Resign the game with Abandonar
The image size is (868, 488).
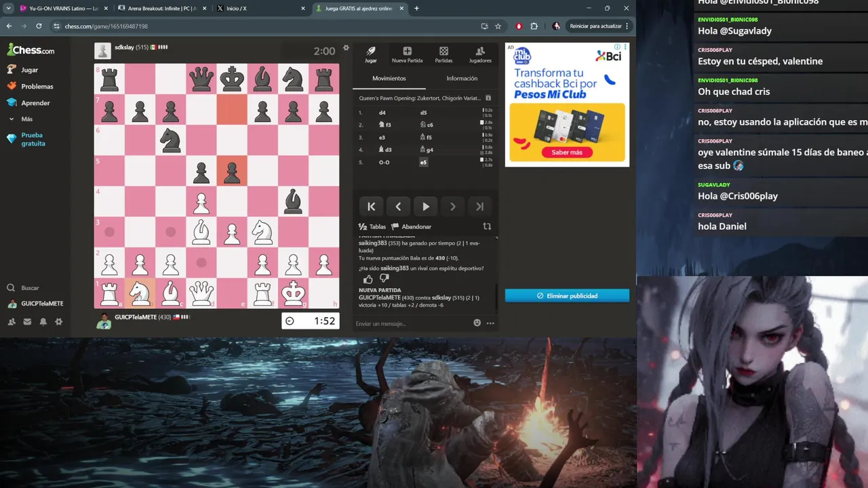[x=411, y=227]
